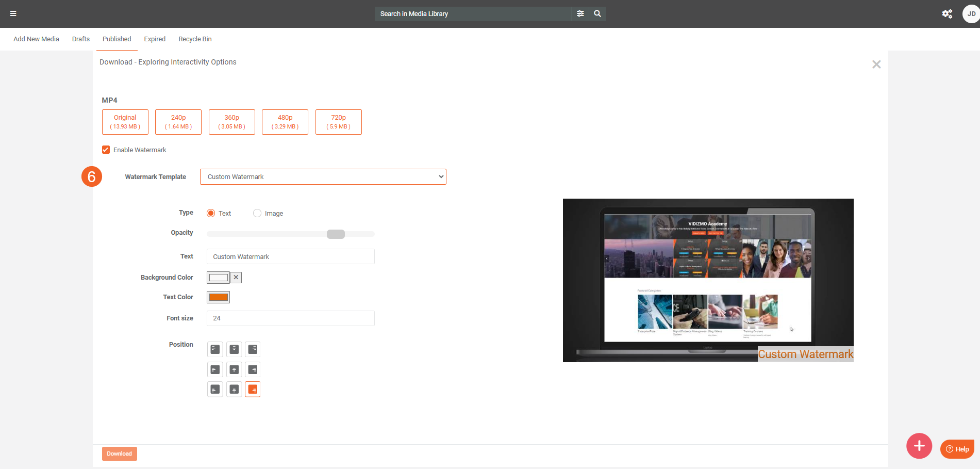
Task: Open search filter options icon
Action: coord(580,13)
